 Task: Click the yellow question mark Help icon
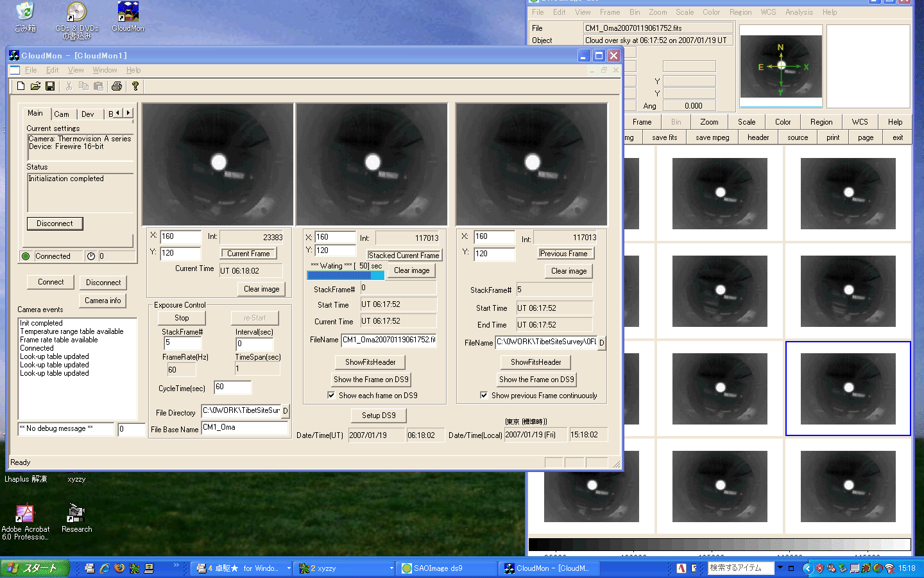135,86
